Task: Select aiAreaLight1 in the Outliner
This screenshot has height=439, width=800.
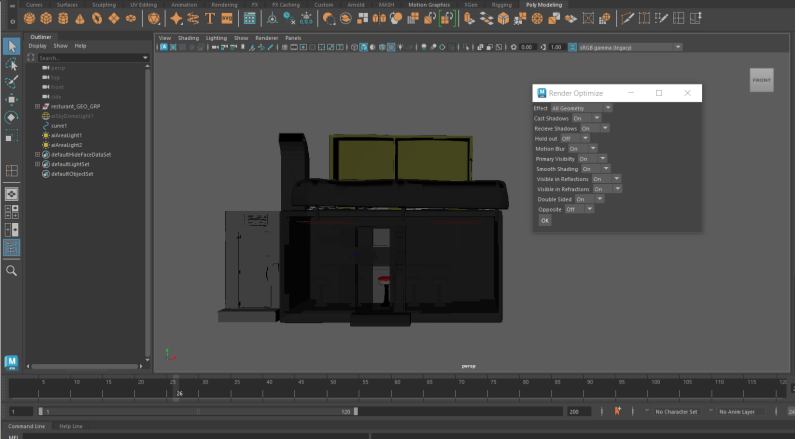Action: [x=66, y=135]
